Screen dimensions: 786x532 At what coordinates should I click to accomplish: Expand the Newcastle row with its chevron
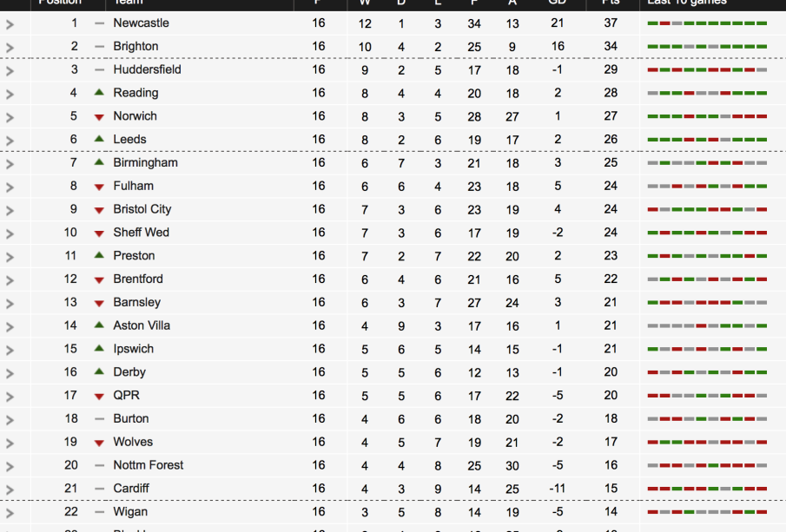(x=10, y=24)
